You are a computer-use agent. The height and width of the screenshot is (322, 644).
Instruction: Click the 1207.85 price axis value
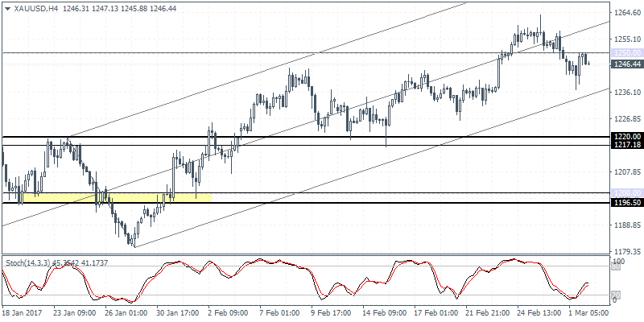[630, 171]
